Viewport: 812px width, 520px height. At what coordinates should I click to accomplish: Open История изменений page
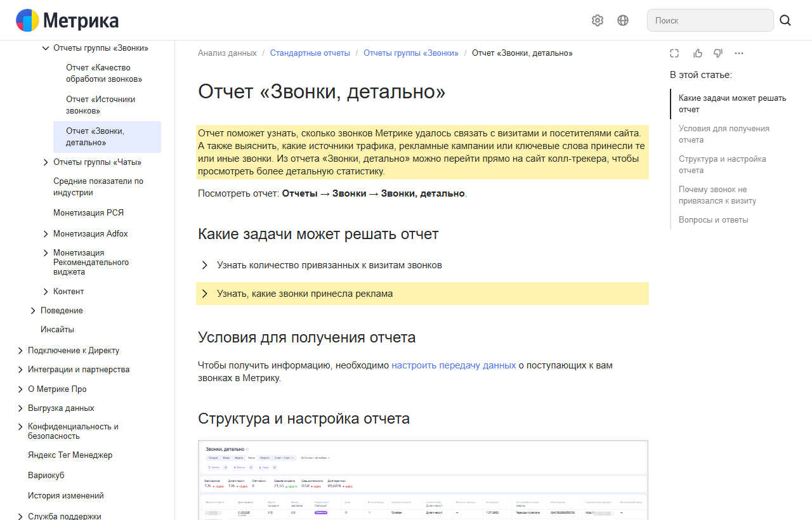click(66, 496)
